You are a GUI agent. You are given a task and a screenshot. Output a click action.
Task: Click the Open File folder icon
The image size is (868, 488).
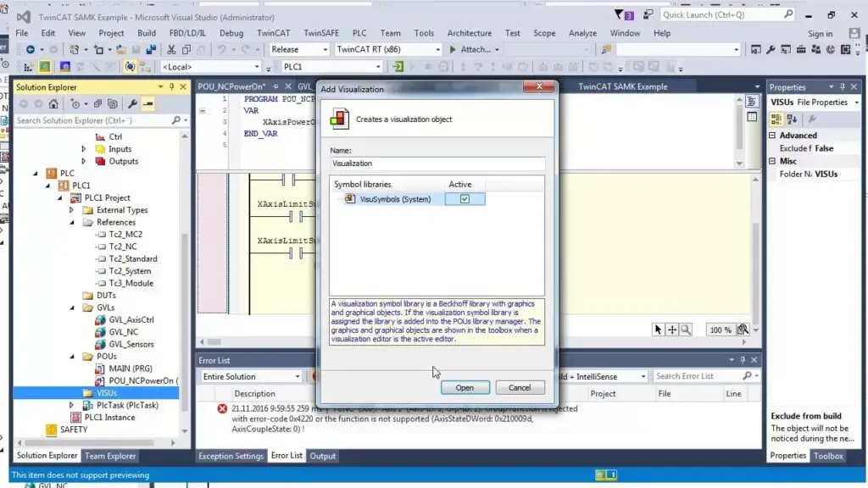point(120,50)
